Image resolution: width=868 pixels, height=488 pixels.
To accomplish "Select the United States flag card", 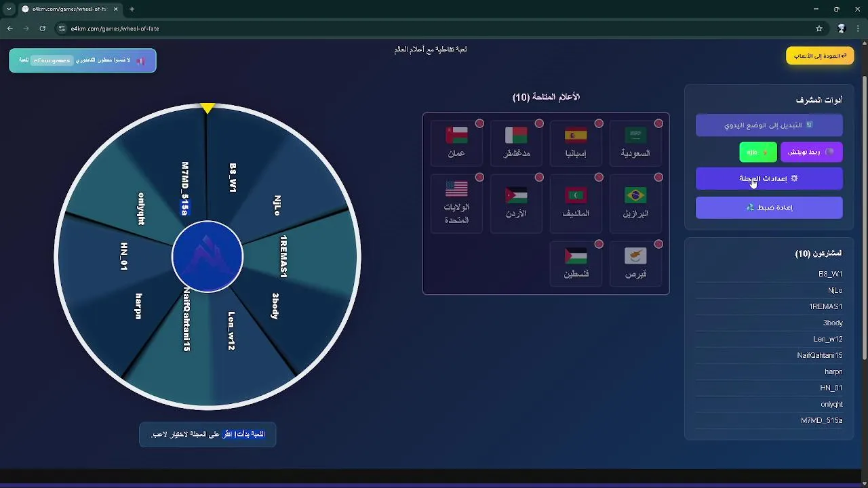I will tap(456, 203).
